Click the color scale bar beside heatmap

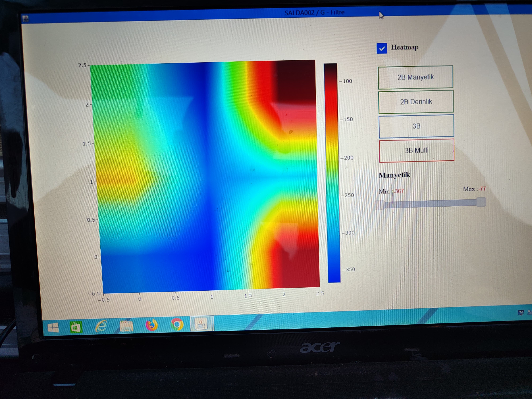332,173
